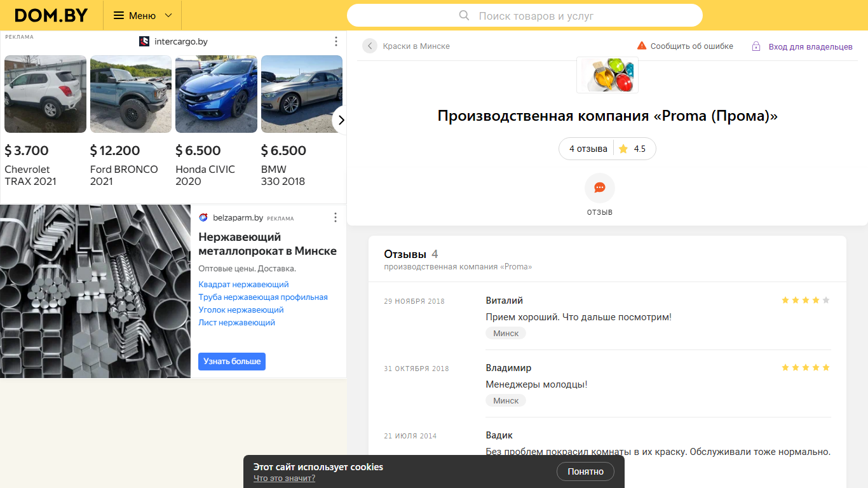
Task: Open the Квадрат нержавеющий link
Action: 243,285
